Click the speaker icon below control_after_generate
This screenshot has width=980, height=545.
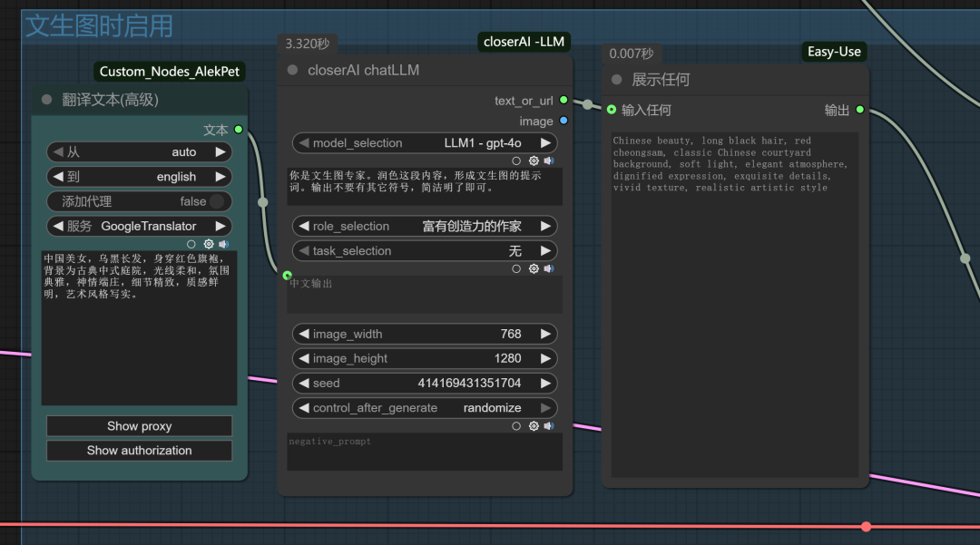[x=549, y=426]
